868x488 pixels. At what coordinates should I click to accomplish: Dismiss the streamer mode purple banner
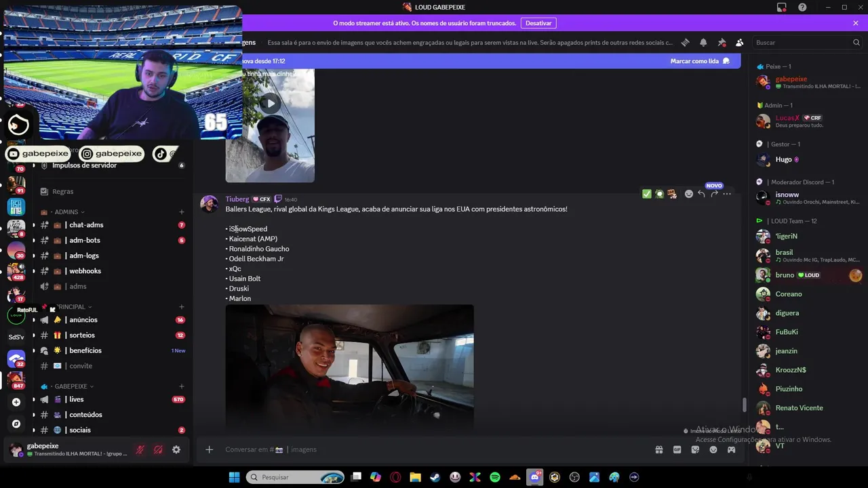point(856,23)
